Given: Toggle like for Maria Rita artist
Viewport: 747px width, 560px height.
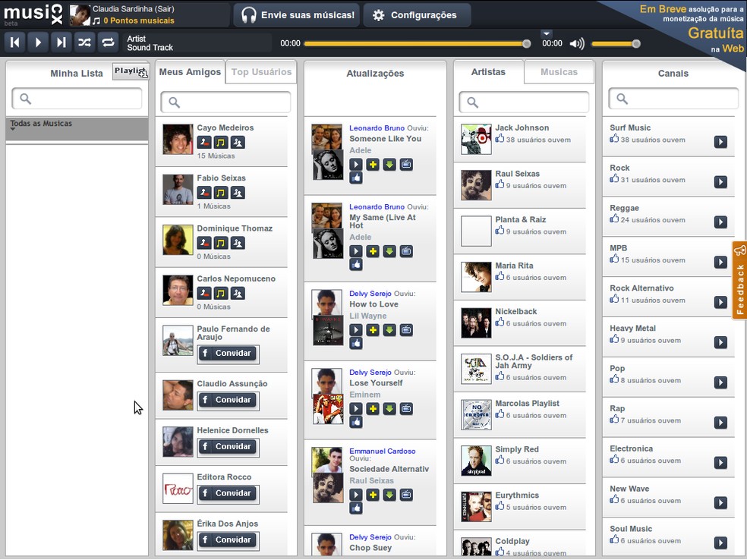Looking at the screenshot, I should point(500,277).
